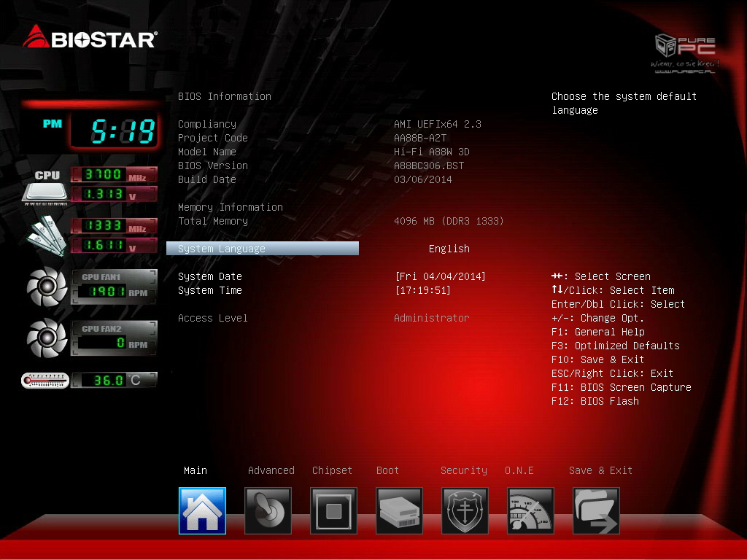Edit the time field 17:19:51
The width and height of the screenshot is (747, 560).
[x=422, y=290]
